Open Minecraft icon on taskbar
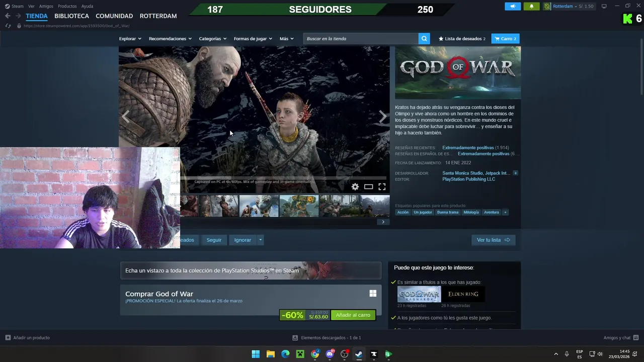 point(300,354)
